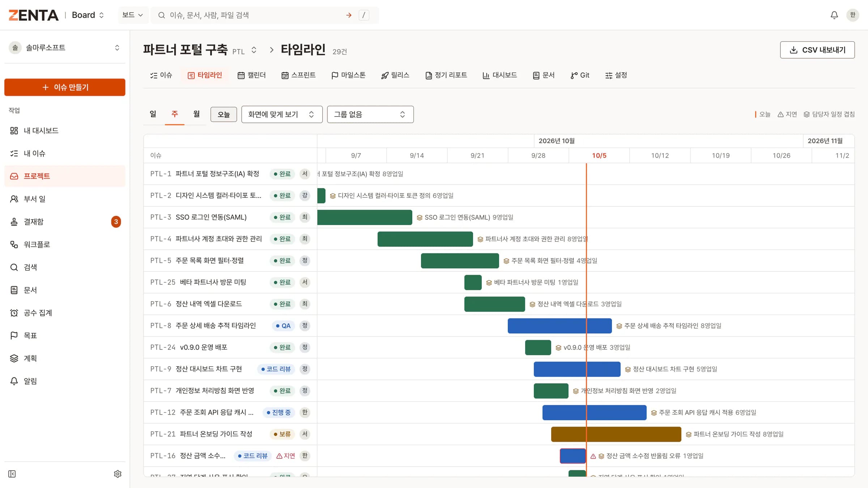The image size is (868, 488).
Task: Open 문서 item in left sidebar
Action: [x=65, y=290]
